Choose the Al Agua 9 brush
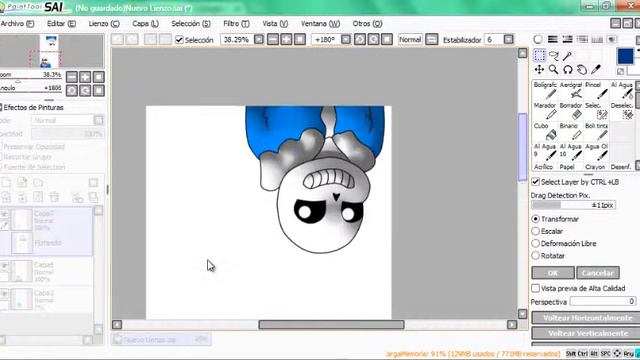 [545, 152]
